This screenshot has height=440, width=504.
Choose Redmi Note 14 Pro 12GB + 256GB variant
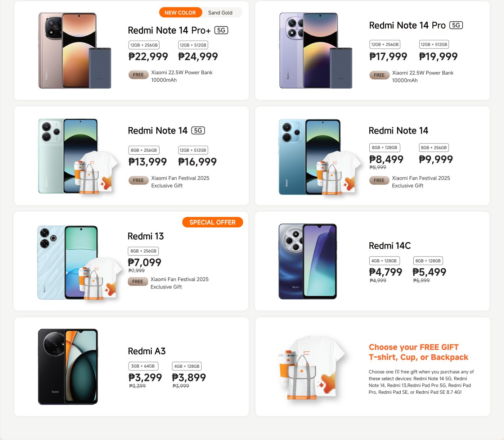tap(385, 44)
